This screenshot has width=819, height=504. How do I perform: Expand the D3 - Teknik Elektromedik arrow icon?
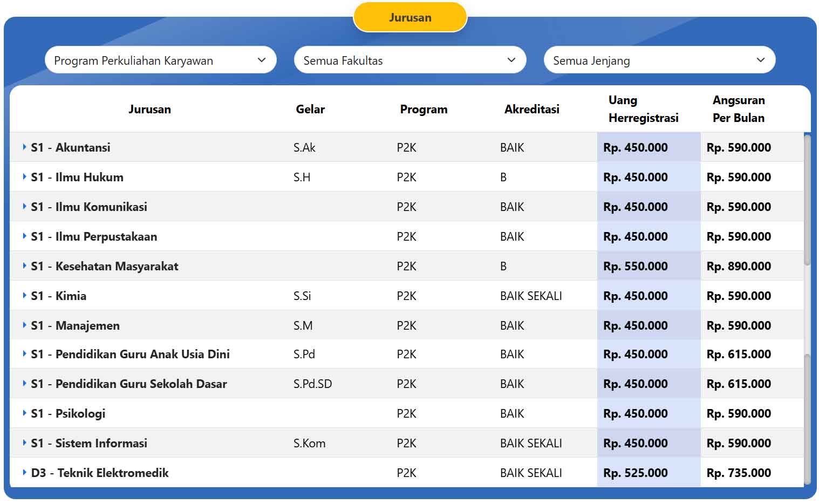(24, 472)
